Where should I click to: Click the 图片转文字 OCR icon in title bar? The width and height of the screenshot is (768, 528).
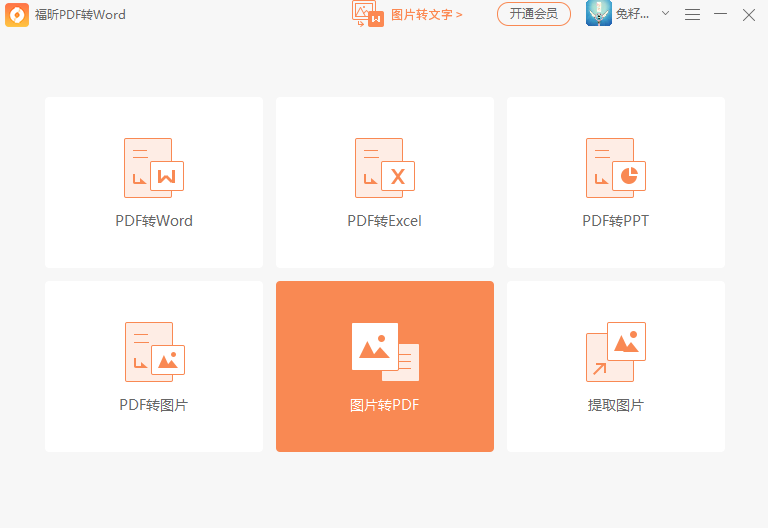pos(368,14)
